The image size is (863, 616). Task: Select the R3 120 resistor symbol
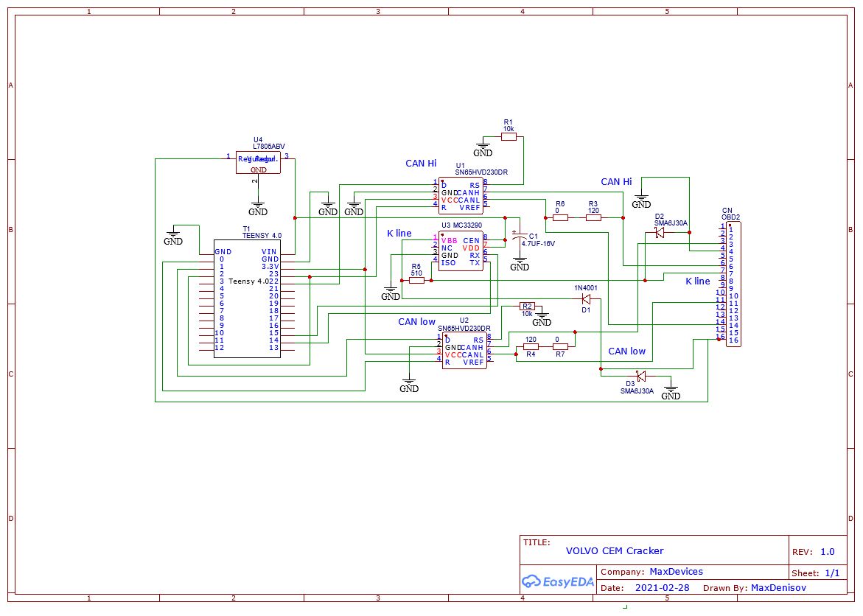coord(593,217)
